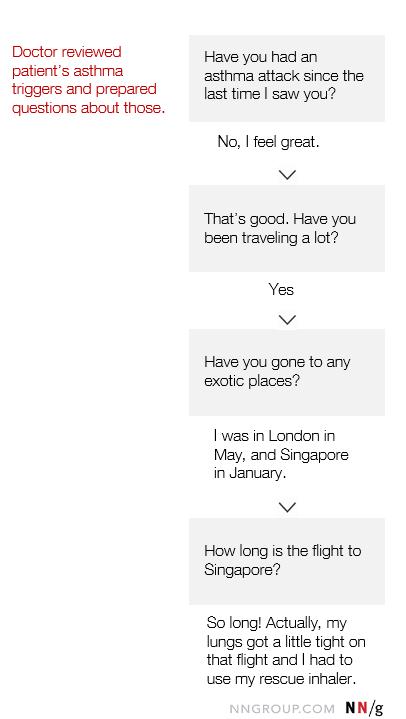Screen dimensions: 406x719
Task: Select the "Have you had an asthma attack" box
Action: [287, 78]
